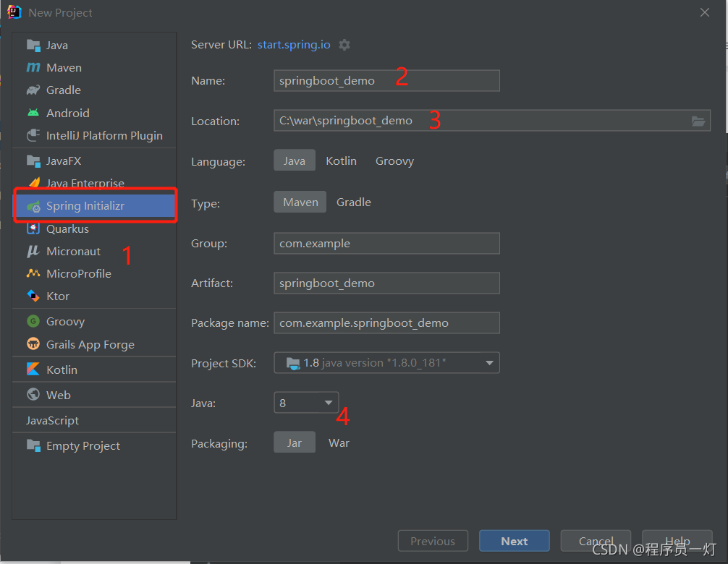Select the Spring Initializr leaf icon
The width and height of the screenshot is (728, 564).
pos(33,206)
